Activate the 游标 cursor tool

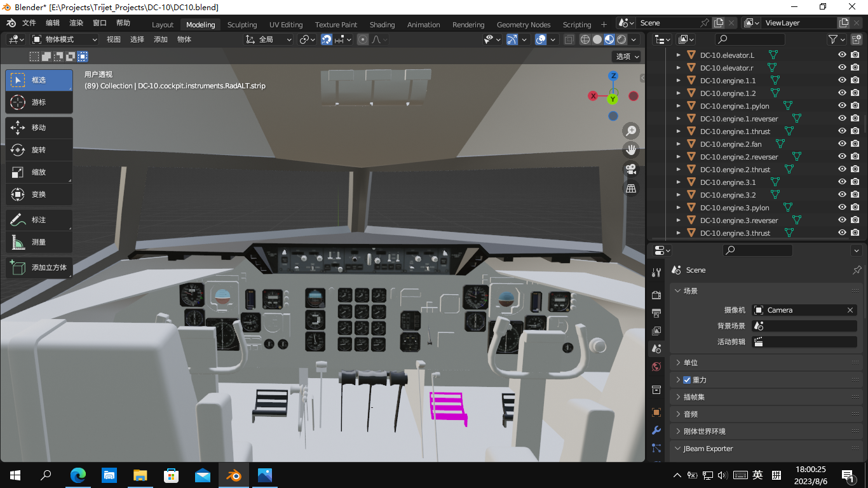pyautogui.click(x=39, y=102)
